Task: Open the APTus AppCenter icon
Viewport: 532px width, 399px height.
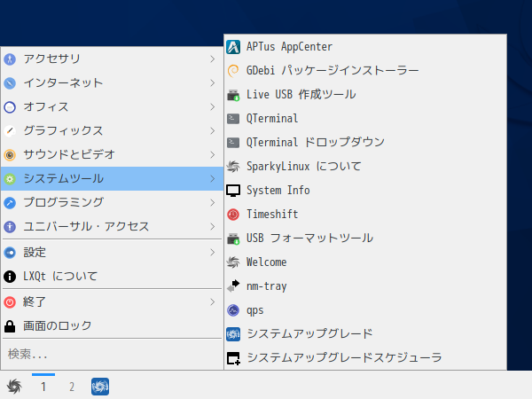Action: click(233, 47)
